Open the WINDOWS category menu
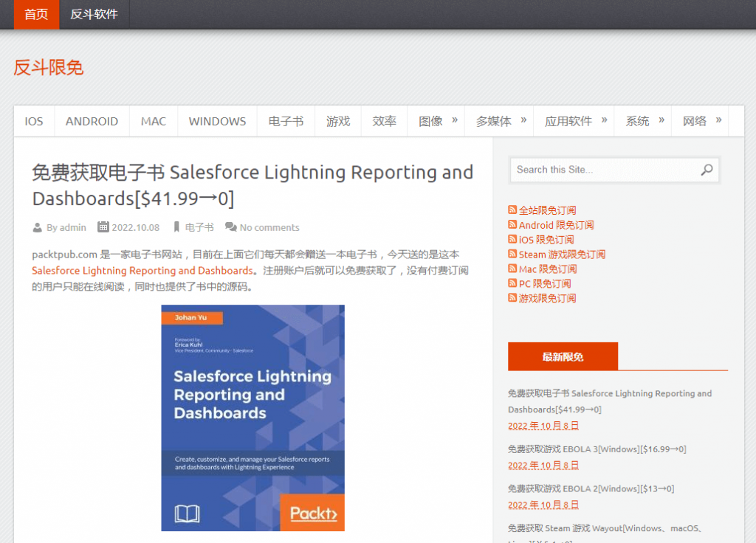This screenshot has height=543, width=756. tap(217, 120)
